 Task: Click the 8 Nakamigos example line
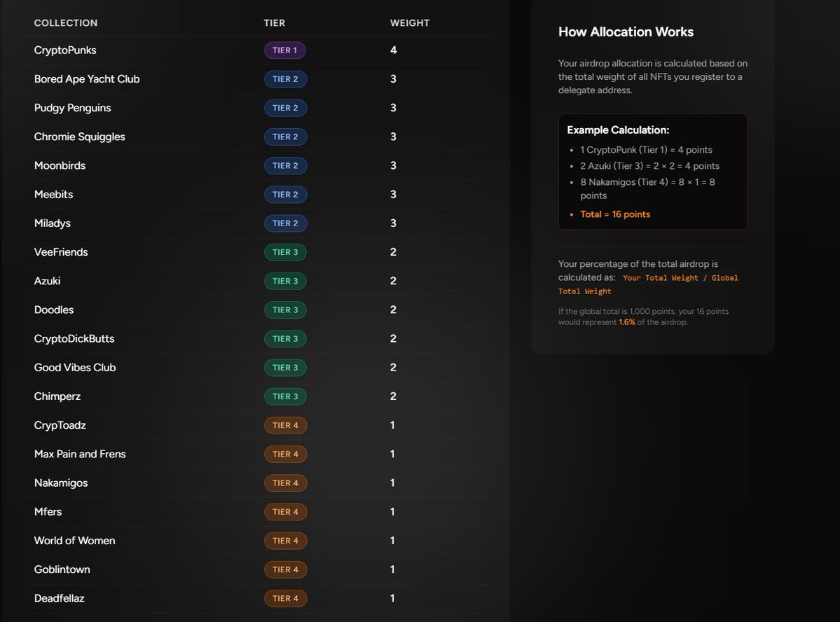[x=647, y=188]
